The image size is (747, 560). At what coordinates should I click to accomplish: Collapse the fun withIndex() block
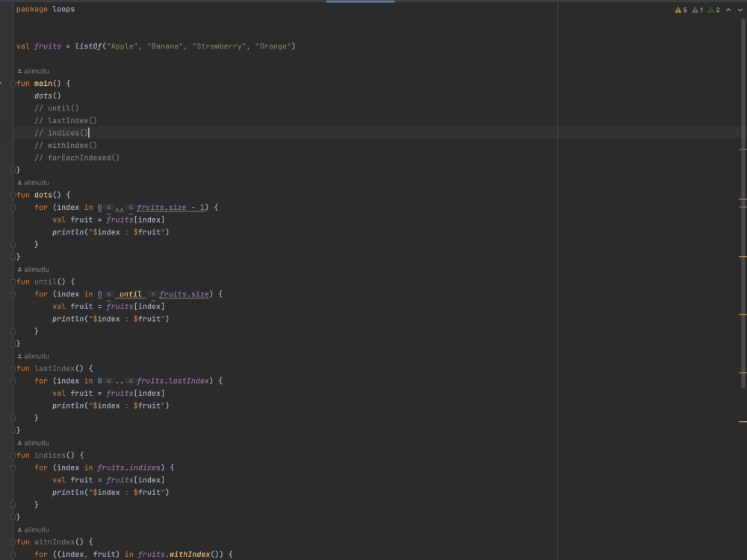point(13,542)
